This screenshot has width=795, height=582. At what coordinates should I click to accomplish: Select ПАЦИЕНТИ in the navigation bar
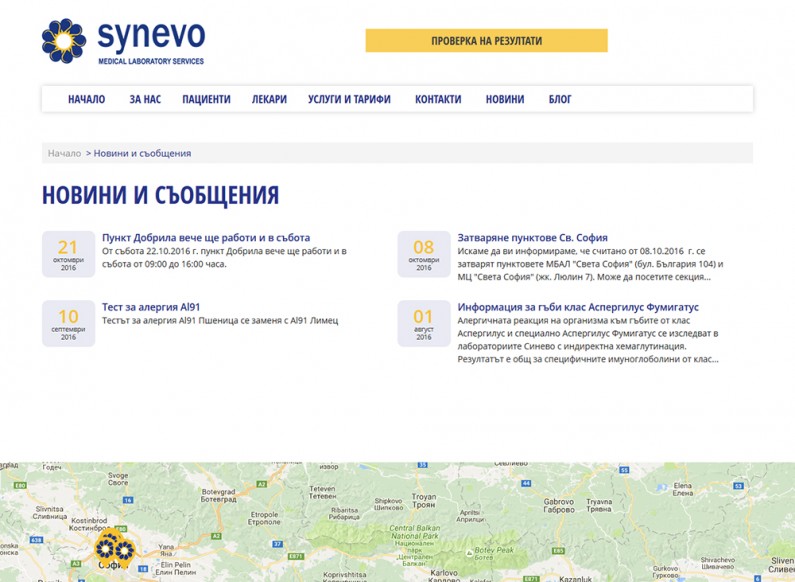pyautogui.click(x=206, y=99)
